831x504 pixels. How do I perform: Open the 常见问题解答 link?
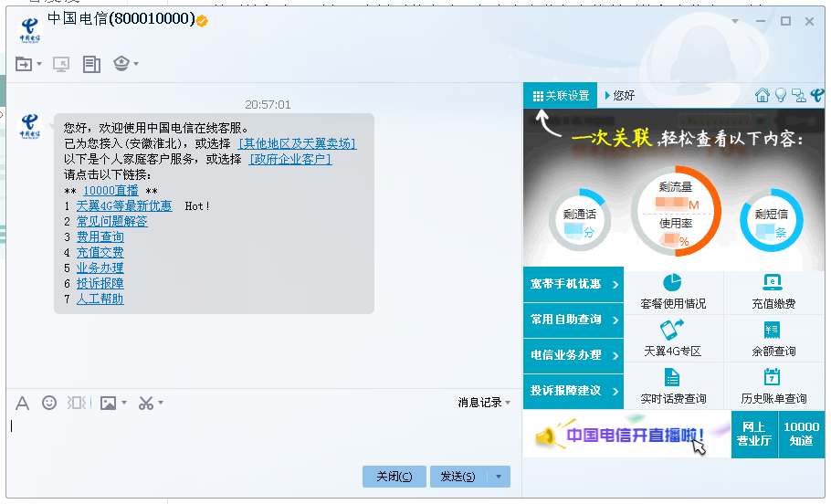(111, 221)
